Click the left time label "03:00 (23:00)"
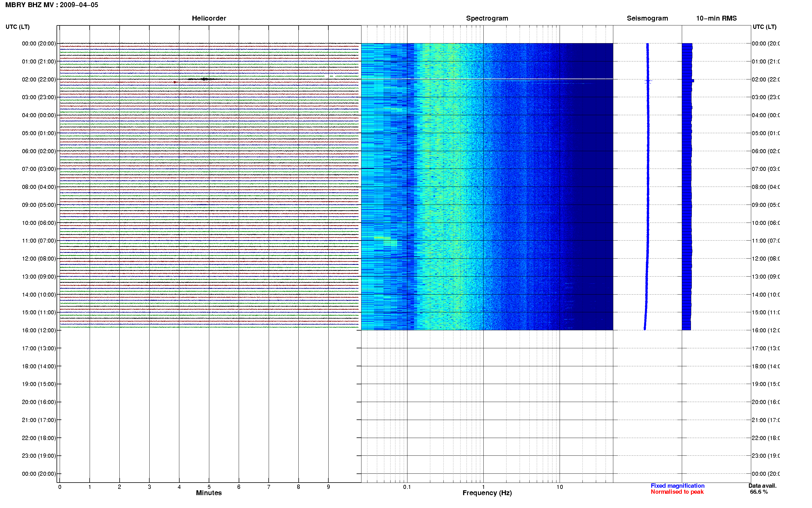Viewport: 812px width, 508px height. pos(39,97)
